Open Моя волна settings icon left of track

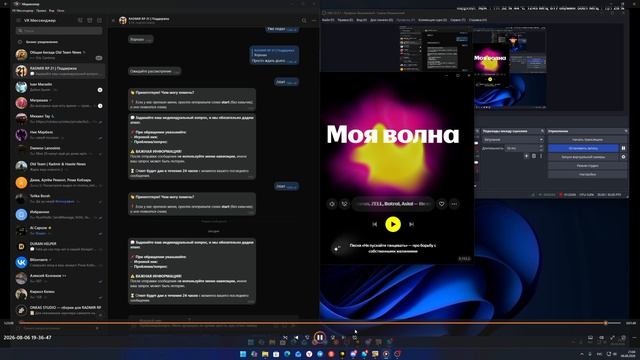(332, 204)
